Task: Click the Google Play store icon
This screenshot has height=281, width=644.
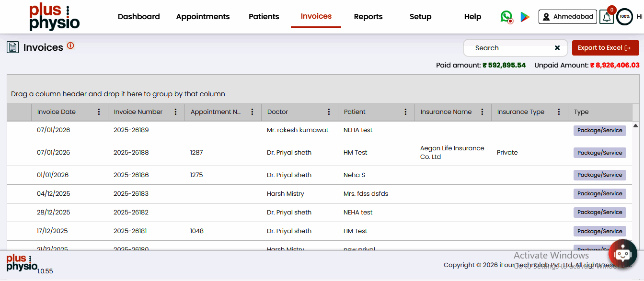Action: pyautogui.click(x=525, y=17)
